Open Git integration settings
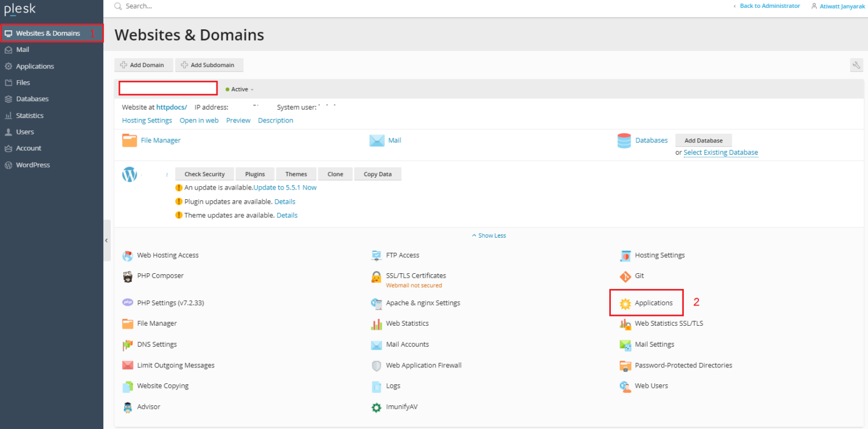The height and width of the screenshot is (429, 868). pos(639,276)
